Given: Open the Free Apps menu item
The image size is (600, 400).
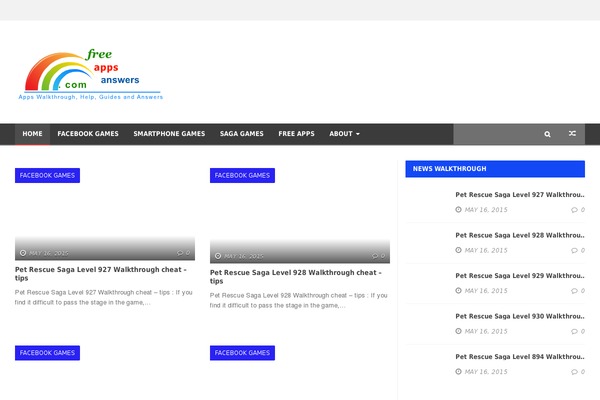Looking at the screenshot, I should 296,134.
